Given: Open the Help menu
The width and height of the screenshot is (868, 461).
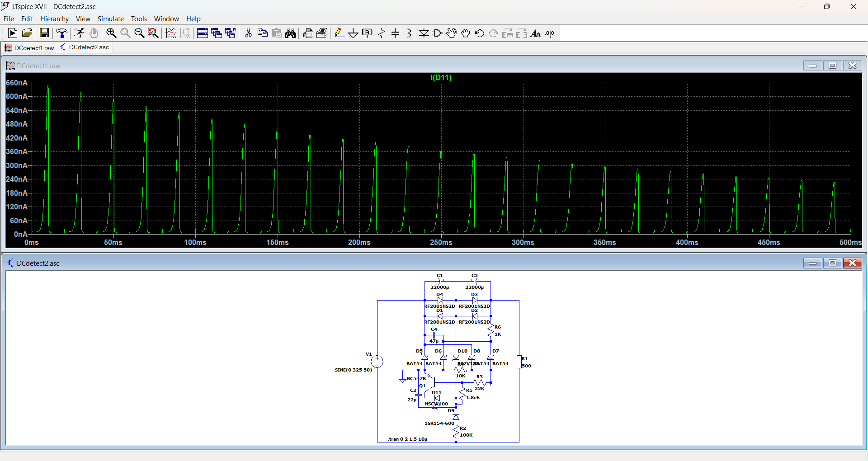Looking at the screenshot, I should pyautogui.click(x=193, y=19).
